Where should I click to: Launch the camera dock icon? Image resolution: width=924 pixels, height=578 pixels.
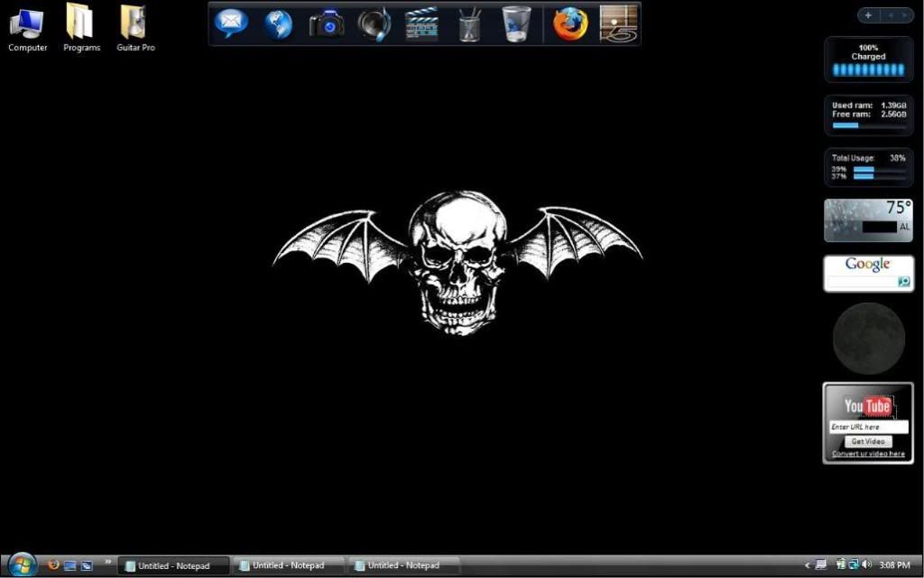(327, 24)
